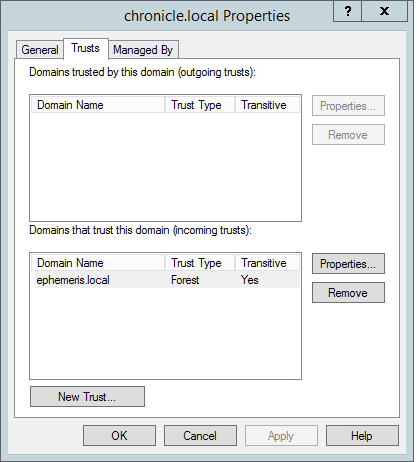Click Properties button for outgoing trusts
The image size is (417, 462).
[x=348, y=106]
